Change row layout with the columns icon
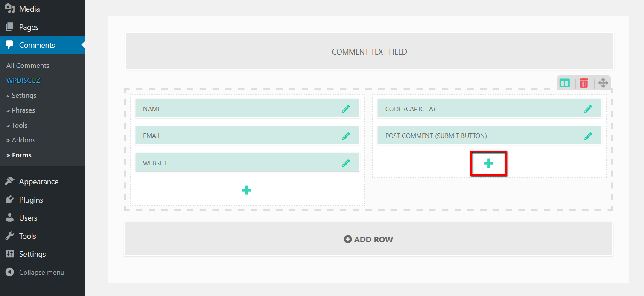The height and width of the screenshot is (296, 644). pyautogui.click(x=565, y=83)
